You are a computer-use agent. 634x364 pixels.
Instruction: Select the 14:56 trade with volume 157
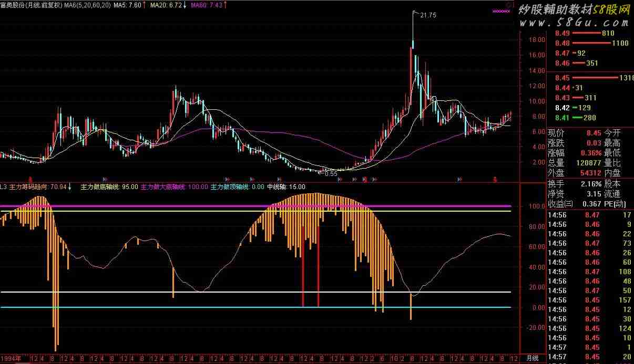(589, 300)
